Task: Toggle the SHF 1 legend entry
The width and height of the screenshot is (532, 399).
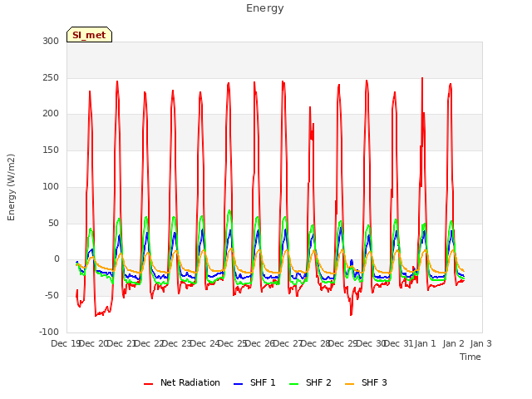Action: click(x=254, y=382)
